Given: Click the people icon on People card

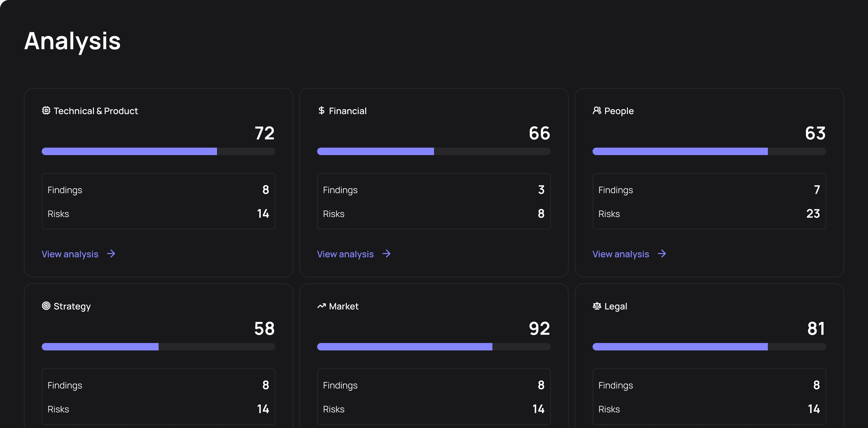Looking at the screenshot, I should [597, 110].
